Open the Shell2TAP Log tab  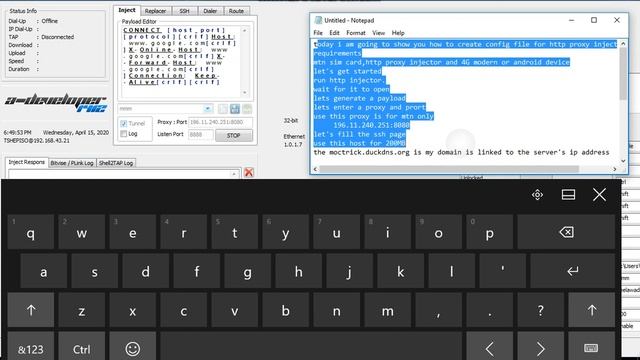click(x=116, y=163)
